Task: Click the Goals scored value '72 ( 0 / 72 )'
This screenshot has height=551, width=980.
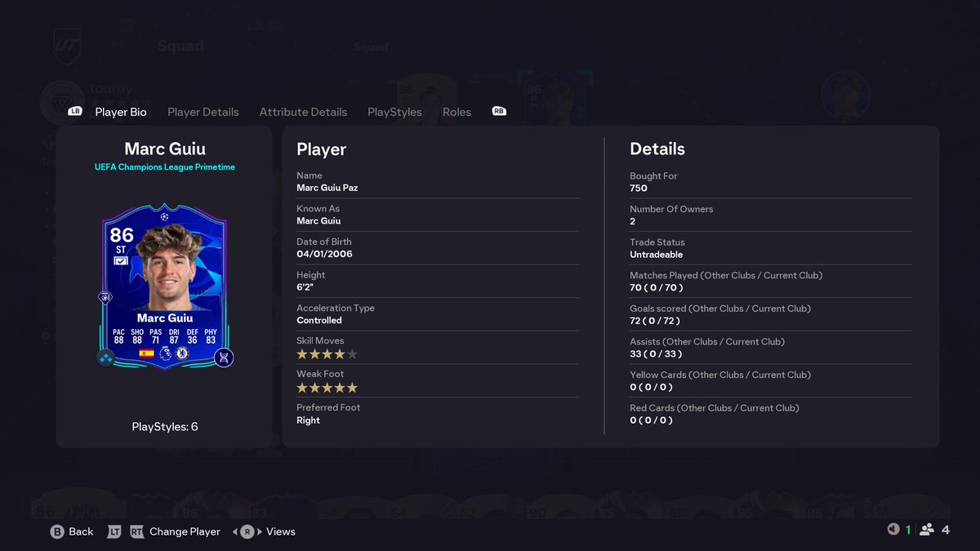Action: click(x=657, y=321)
